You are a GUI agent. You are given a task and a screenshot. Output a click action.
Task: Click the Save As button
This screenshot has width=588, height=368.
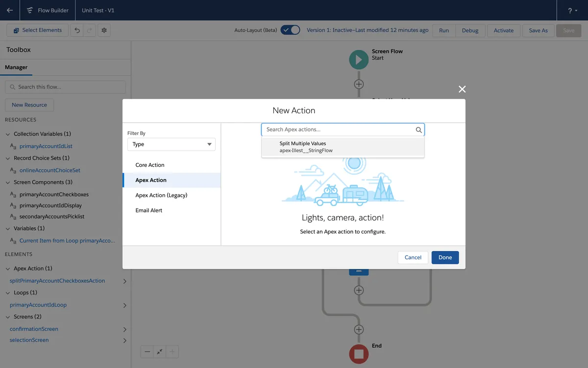point(539,30)
